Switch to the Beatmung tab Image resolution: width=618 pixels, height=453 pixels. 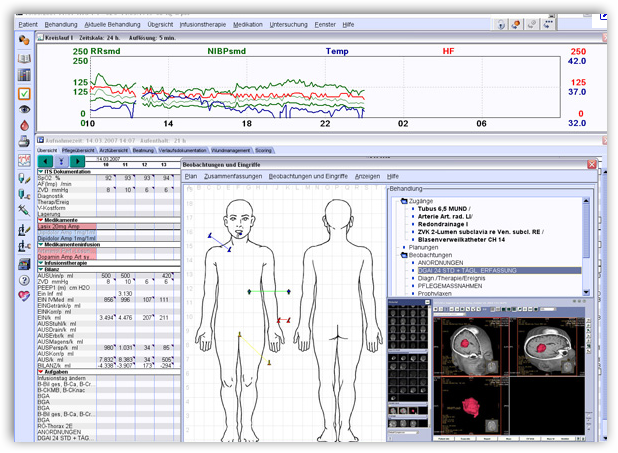[x=143, y=151]
